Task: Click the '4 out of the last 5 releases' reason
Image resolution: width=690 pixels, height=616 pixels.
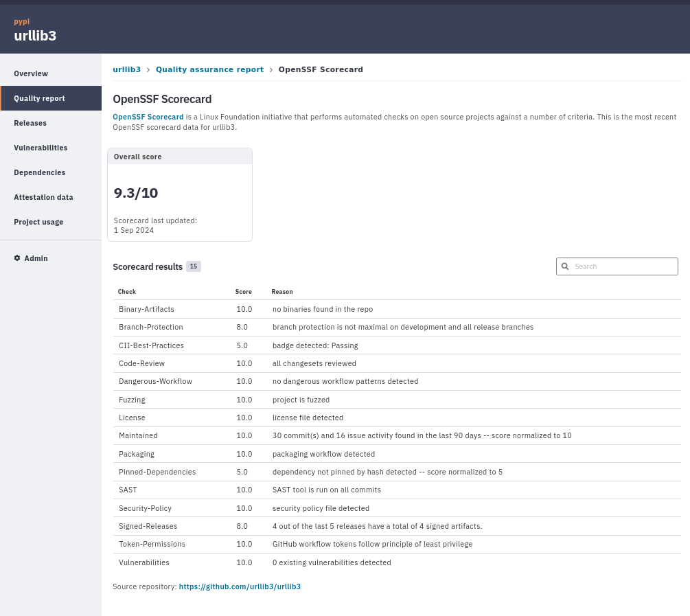Action: click(377, 526)
